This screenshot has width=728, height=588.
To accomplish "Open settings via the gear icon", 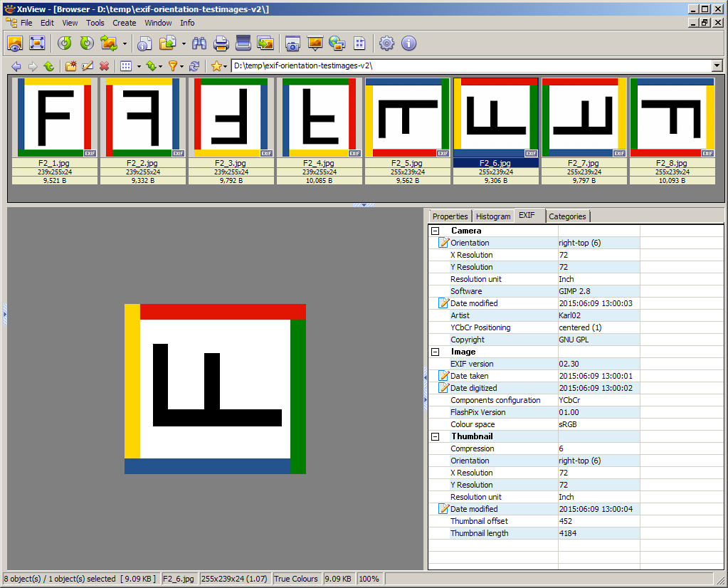I will point(386,43).
